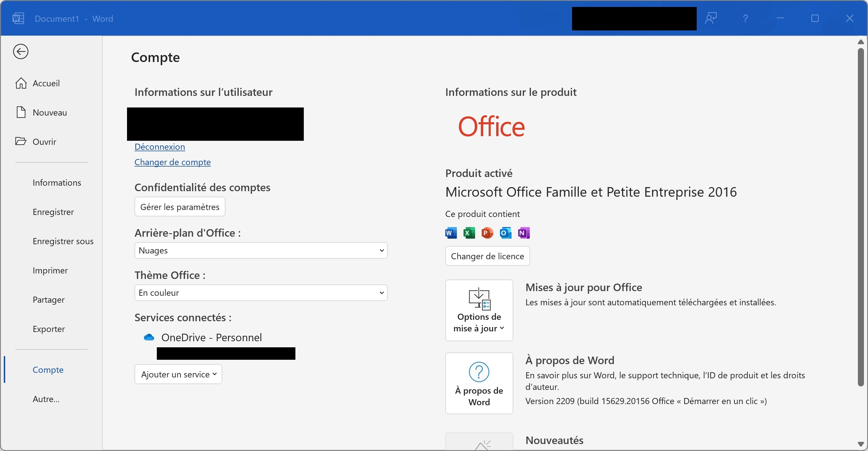Open the Thème Office dropdown
This screenshot has width=868, height=451.
261,293
